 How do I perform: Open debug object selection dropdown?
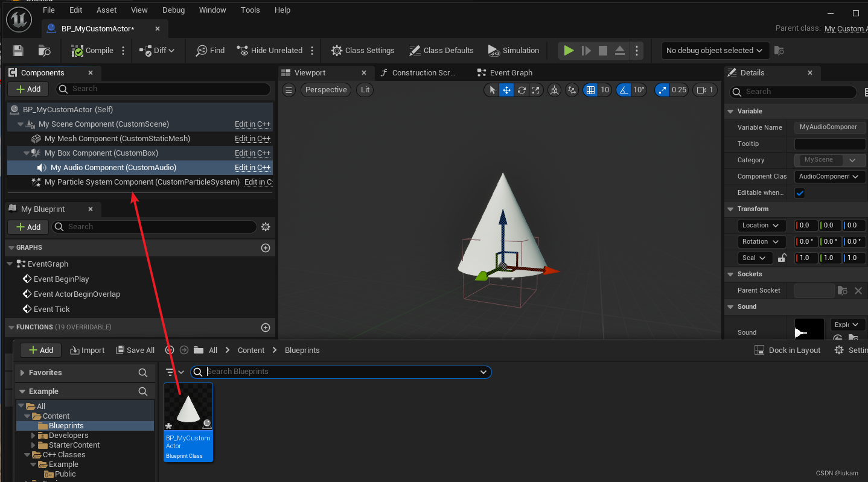tap(715, 51)
